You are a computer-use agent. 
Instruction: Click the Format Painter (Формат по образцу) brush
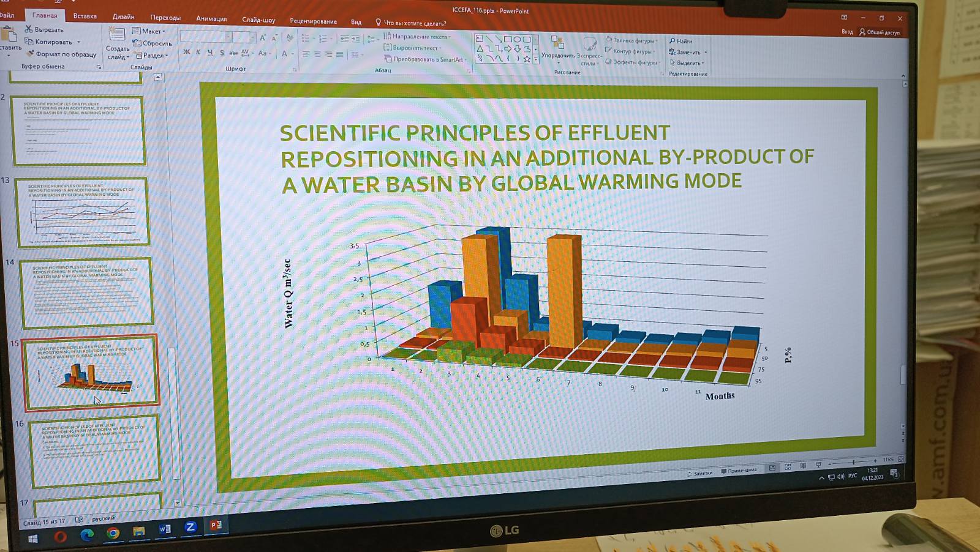tap(30, 54)
